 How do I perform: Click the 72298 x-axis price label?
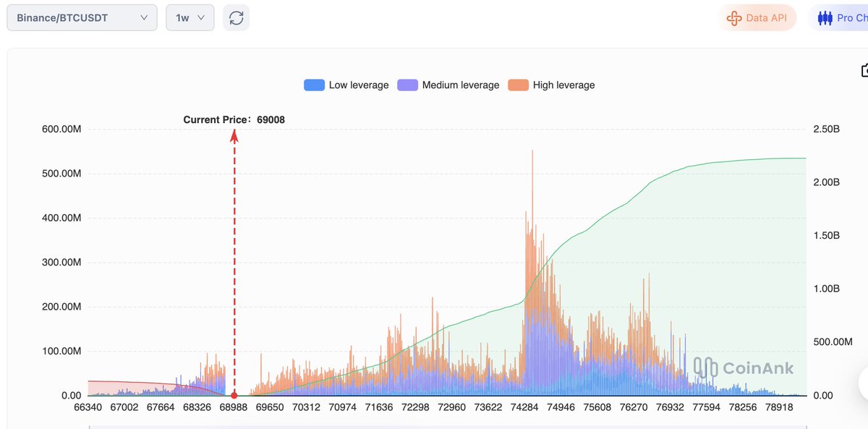pos(415,408)
